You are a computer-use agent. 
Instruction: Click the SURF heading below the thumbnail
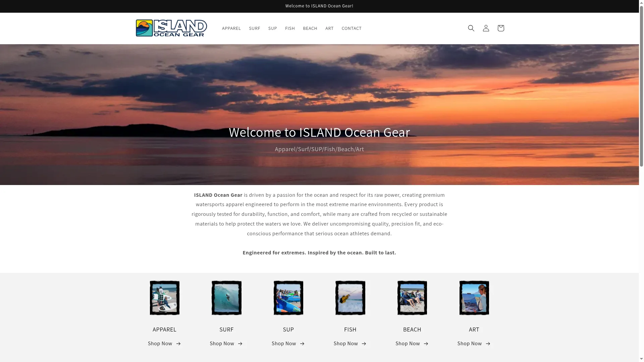[x=226, y=329]
